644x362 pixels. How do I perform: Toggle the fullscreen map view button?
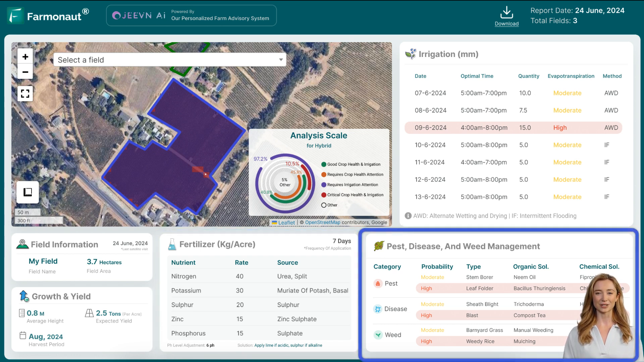(x=25, y=93)
